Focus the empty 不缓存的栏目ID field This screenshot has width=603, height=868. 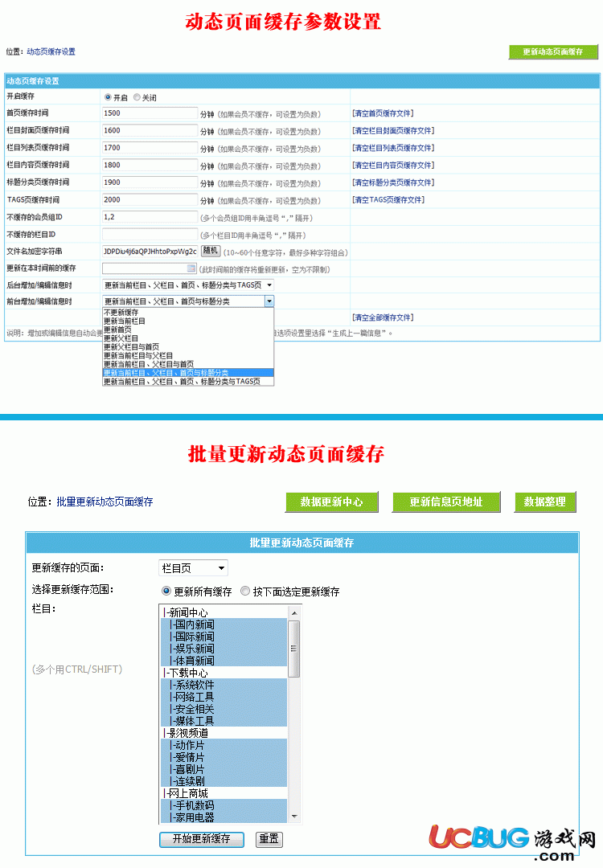click(x=150, y=234)
